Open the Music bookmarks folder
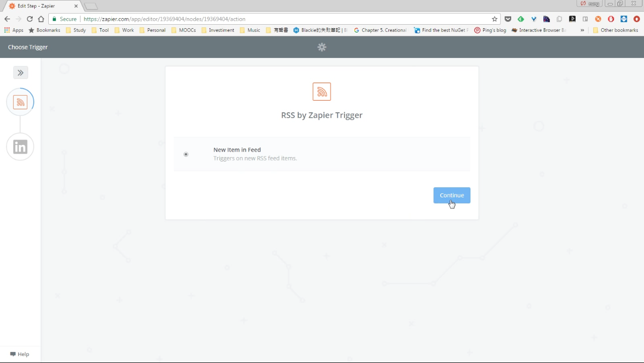Image resolution: width=644 pixels, height=363 pixels. 250,30
